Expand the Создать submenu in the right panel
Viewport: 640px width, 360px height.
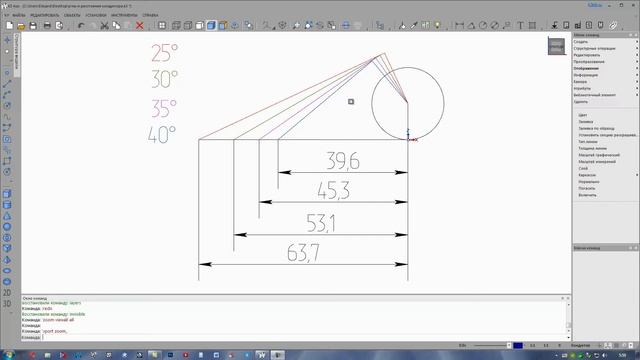605,42
